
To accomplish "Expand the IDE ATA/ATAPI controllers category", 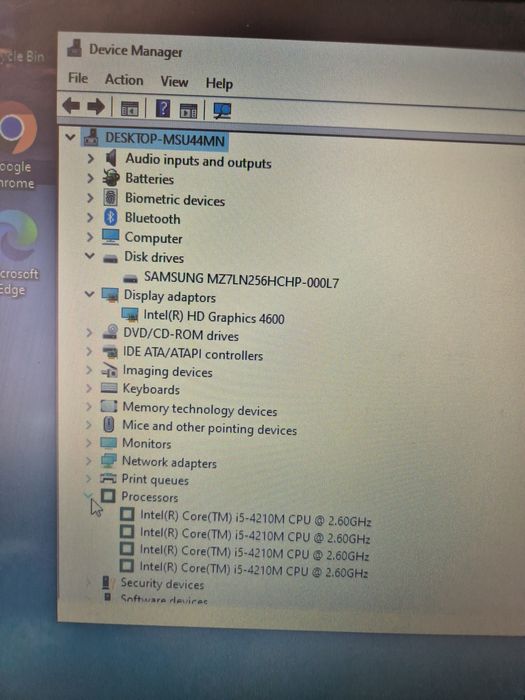I will point(89,351).
